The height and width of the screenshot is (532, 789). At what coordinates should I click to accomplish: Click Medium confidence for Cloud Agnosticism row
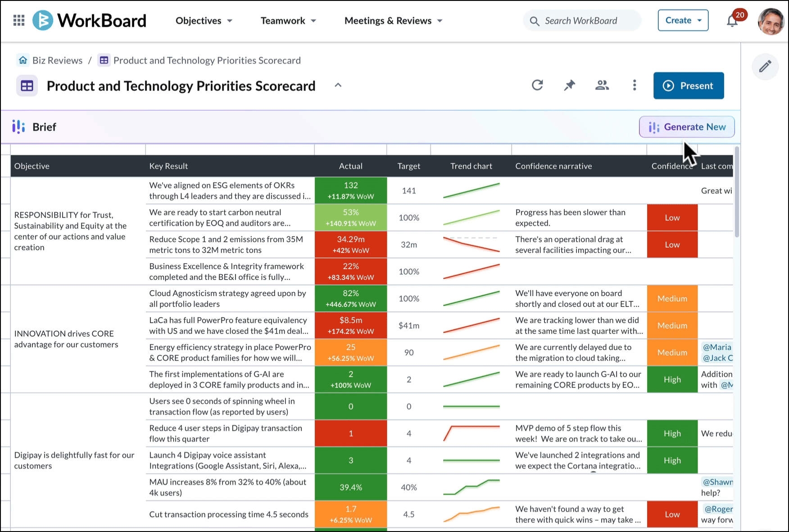(x=672, y=298)
